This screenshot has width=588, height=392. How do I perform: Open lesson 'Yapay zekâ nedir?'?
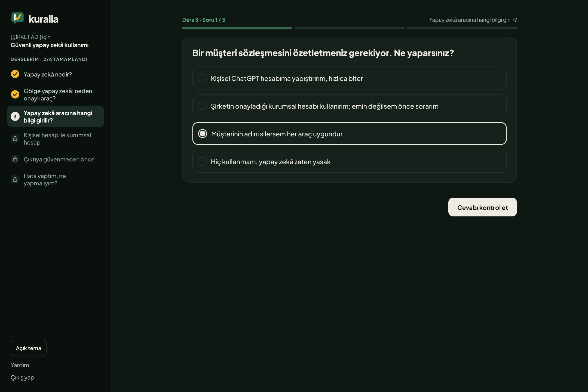point(56,74)
